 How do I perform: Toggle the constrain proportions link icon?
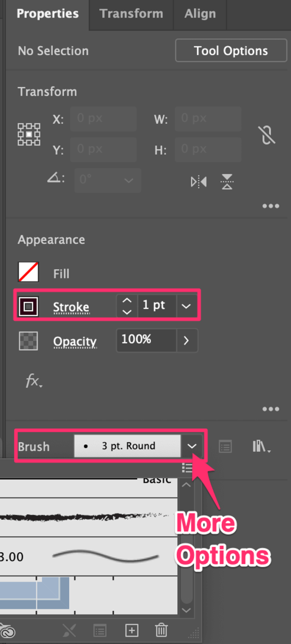pos(267,135)
